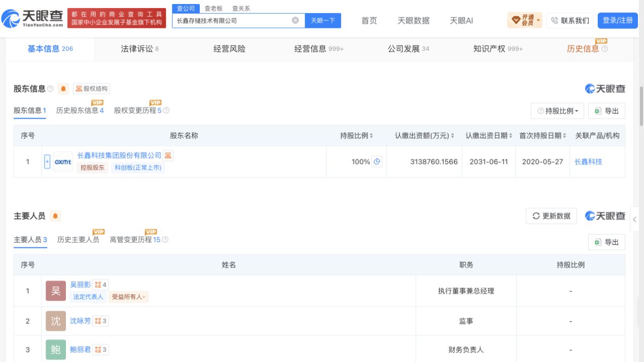Click help icon beside 股权变更历程 5
This screenshot has height=362, width=644.
click(166, 111)
